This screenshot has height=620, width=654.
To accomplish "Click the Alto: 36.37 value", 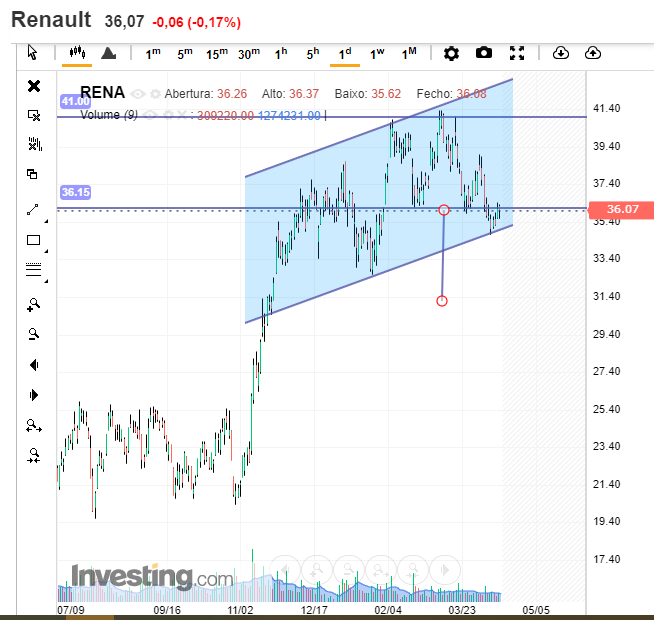I will pos(290,94).
